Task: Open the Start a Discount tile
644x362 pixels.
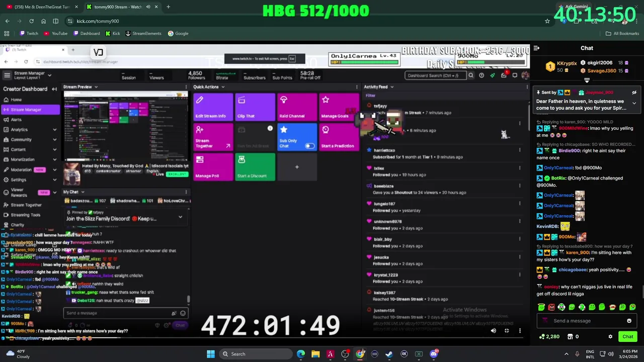Action: click(x=255, y=167)
